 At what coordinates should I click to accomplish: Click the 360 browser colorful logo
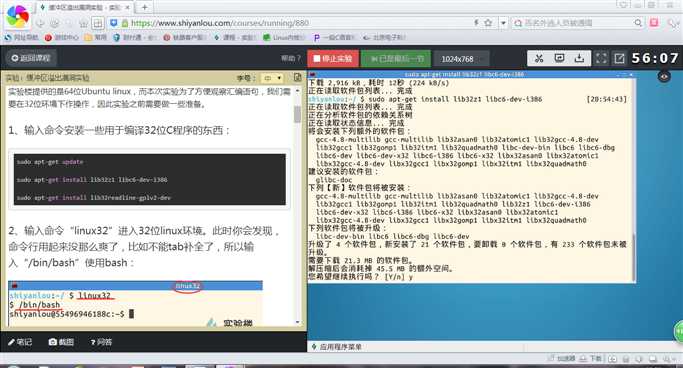(x=17, y=16)
